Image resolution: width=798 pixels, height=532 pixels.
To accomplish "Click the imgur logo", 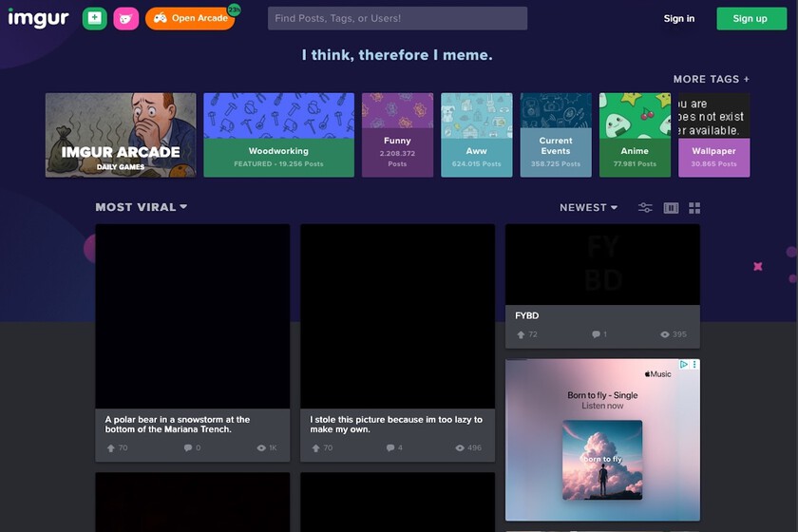I will [38, 18].
